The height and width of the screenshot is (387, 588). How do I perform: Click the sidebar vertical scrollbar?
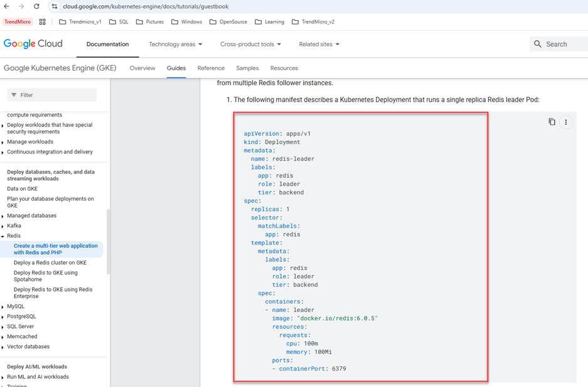108,241
